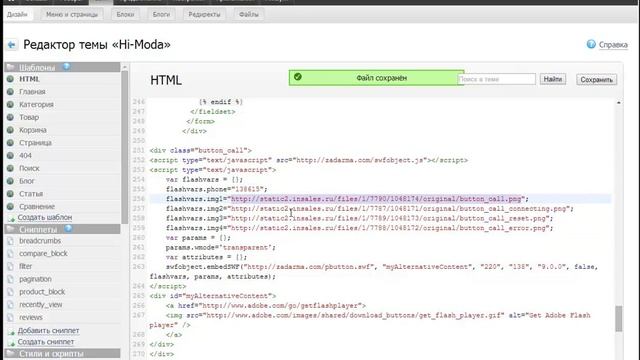This screenshot has height=360, width=640.
Task: Select the Блог template
Action: click(27, 181)
